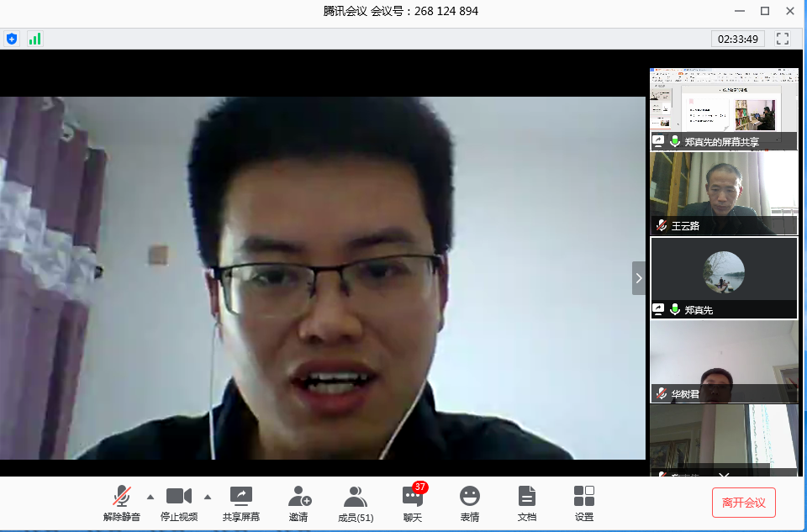Click the 离开会议 leave meeting button
This screenshot has height=532, width=807.
tap(743, 503)
